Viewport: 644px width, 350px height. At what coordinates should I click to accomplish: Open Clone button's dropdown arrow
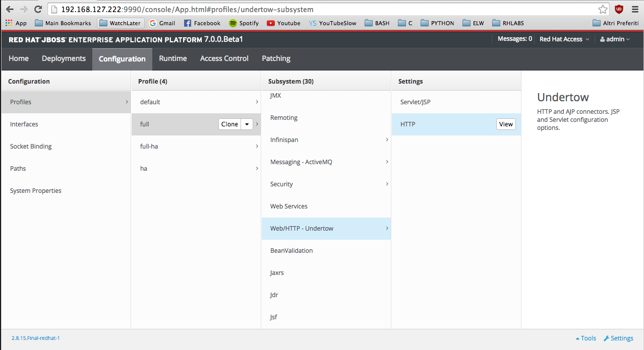click(x=247, y=124)
